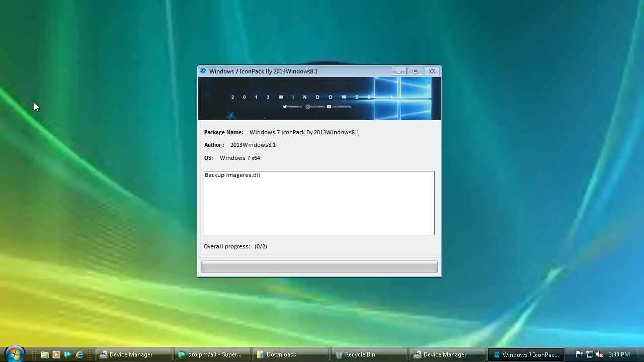
Task: Switch to Windows 7 IconPack taskbar button
Action: [x=526, y=354]
